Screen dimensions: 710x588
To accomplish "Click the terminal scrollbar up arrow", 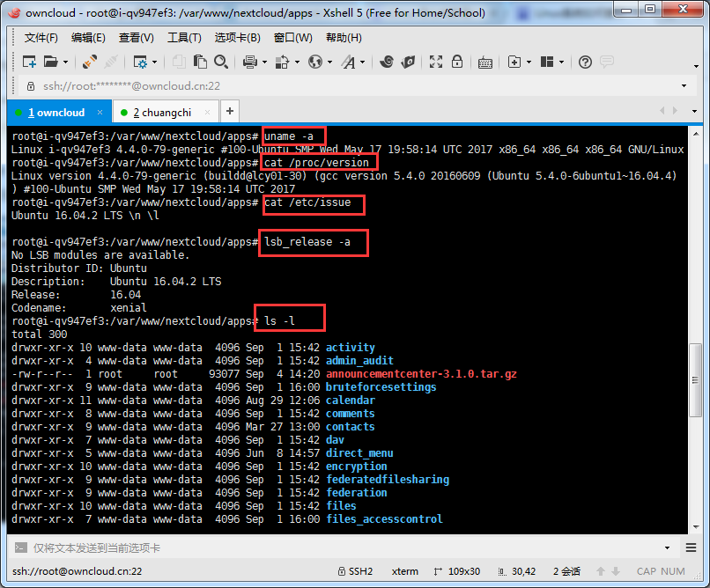I will click(696, 134).
